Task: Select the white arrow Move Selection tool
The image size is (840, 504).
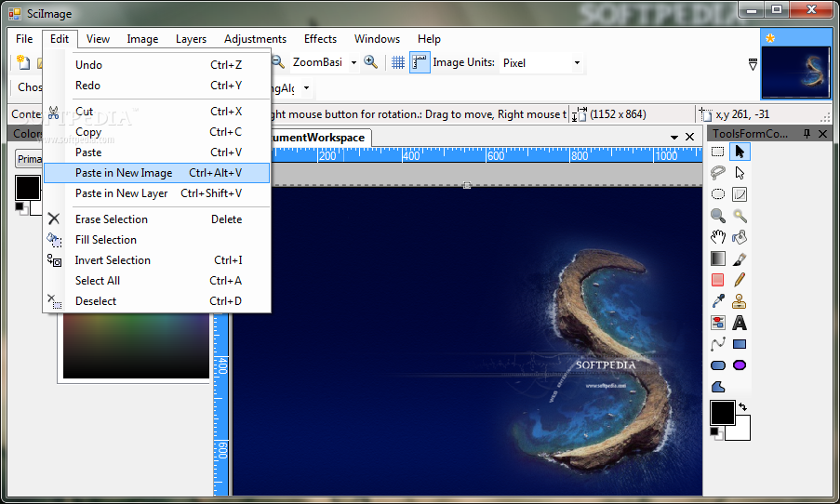Action: pyautogui.click(x=740, y=173)
